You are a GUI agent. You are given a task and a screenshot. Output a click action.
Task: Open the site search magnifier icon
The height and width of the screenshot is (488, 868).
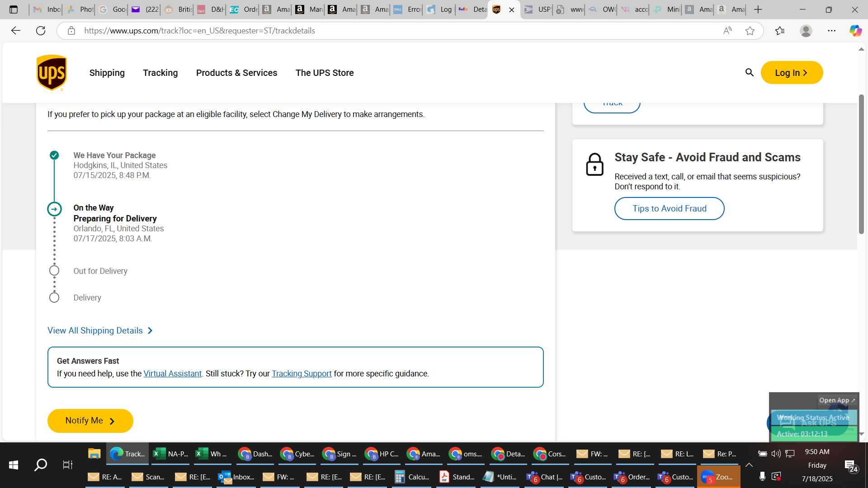[x=749, y=73]
